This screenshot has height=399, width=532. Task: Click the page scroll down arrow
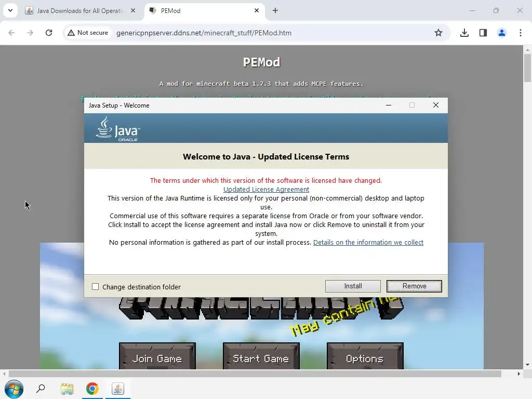tap(527, 365)
